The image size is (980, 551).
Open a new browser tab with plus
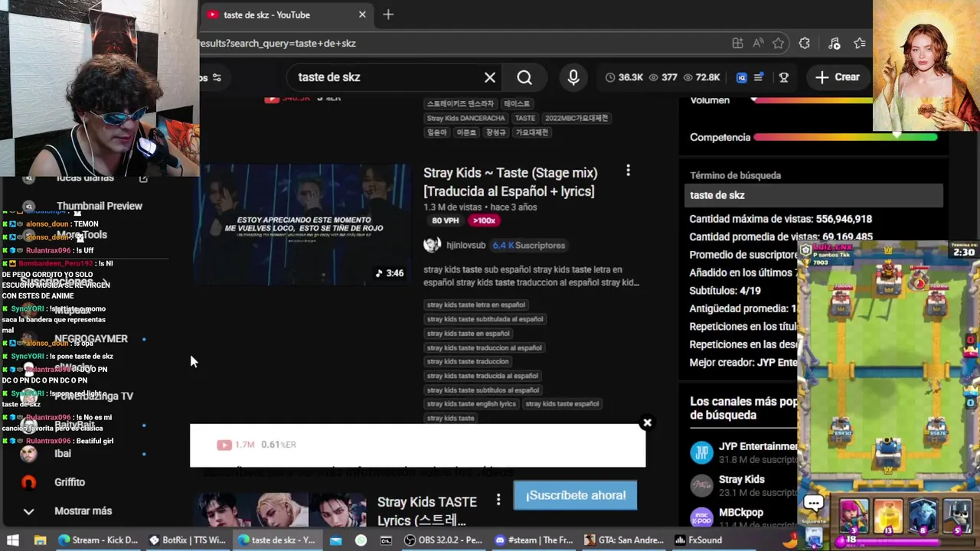tap(388, 15)
